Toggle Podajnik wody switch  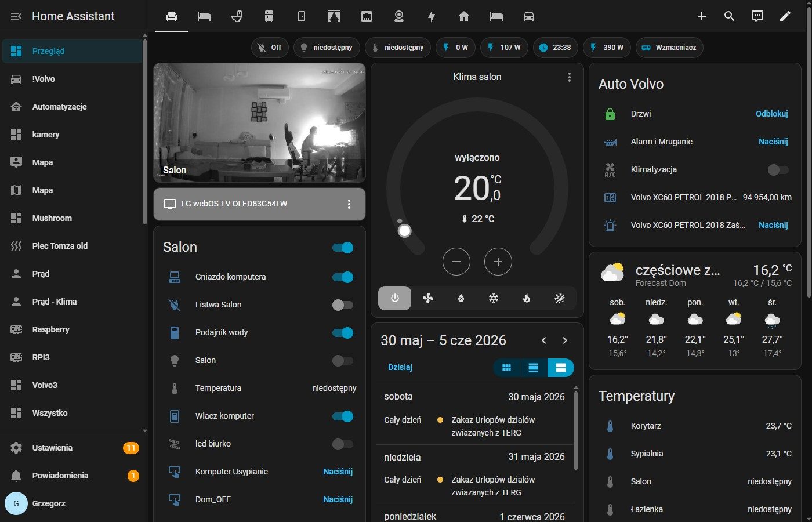coord(343,333)
